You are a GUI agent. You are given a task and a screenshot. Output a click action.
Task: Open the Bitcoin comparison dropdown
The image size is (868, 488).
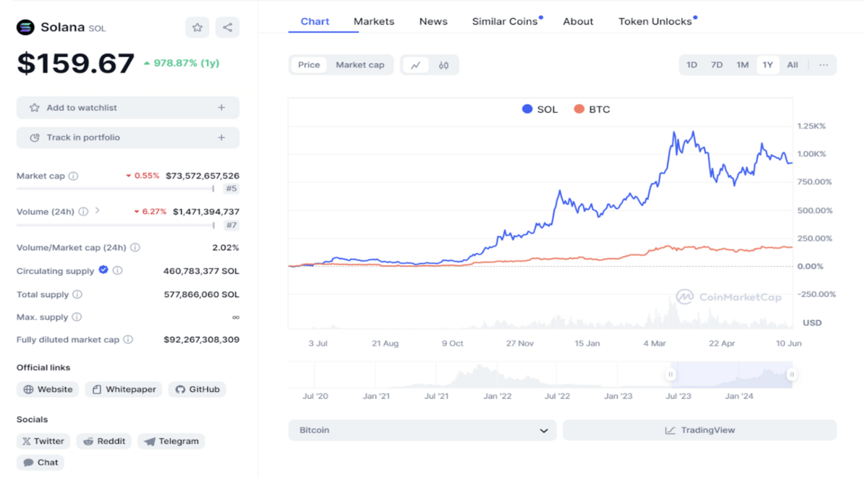point(422,430)
